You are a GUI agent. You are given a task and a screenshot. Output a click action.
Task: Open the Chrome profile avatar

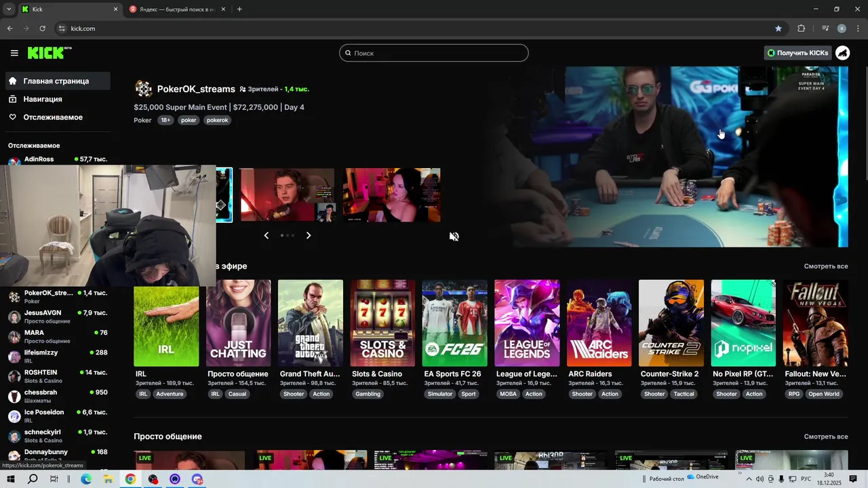[842, 28]
